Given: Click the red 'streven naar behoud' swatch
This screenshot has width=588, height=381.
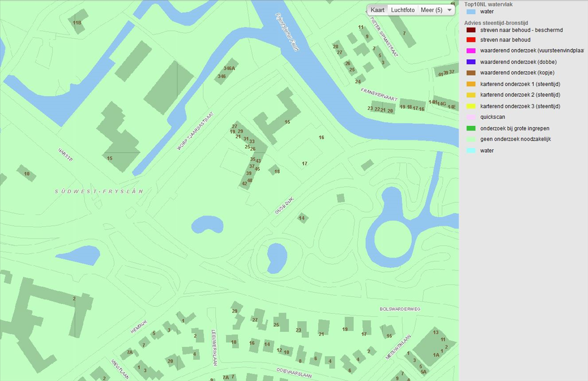Looking at the screenshot, I should click(x=471, y=40).
